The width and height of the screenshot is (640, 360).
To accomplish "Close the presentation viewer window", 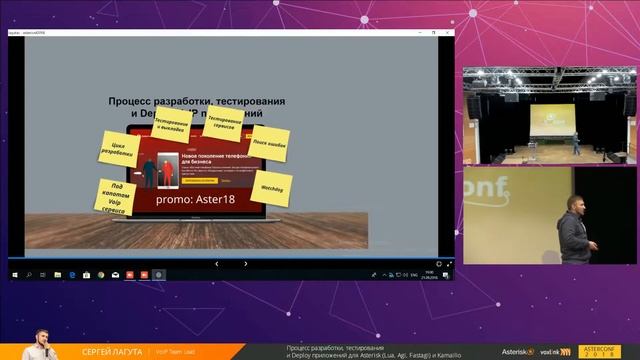I will click(447, 33).
